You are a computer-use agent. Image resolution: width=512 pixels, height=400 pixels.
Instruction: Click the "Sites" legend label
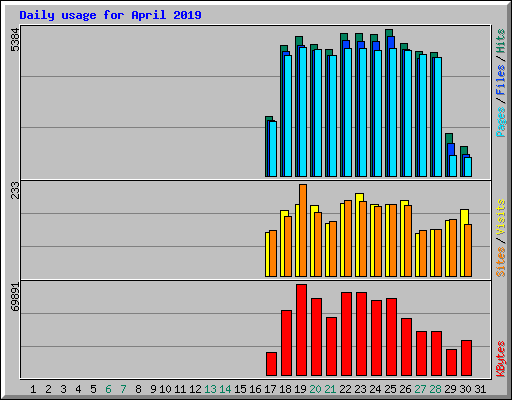(500, 262)
